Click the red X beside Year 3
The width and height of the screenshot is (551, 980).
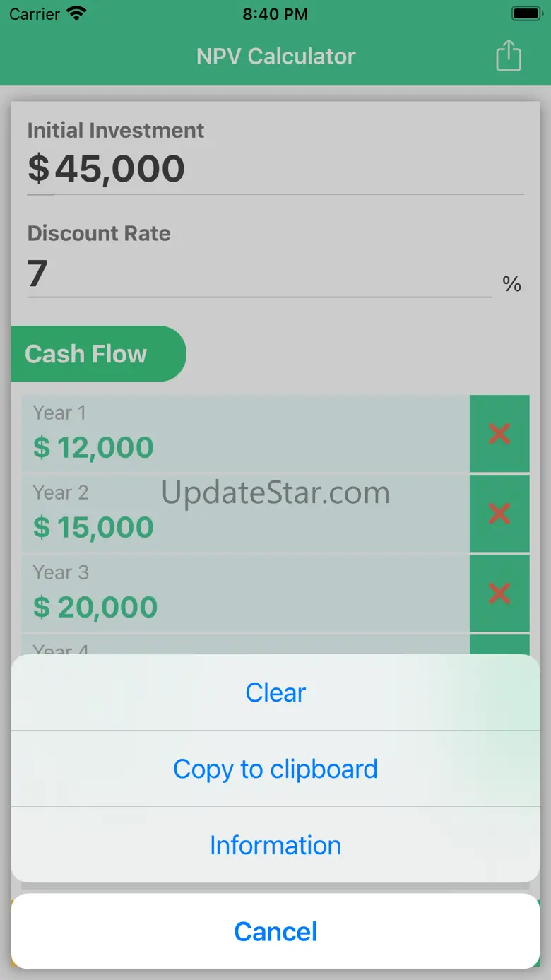(499, 594)
